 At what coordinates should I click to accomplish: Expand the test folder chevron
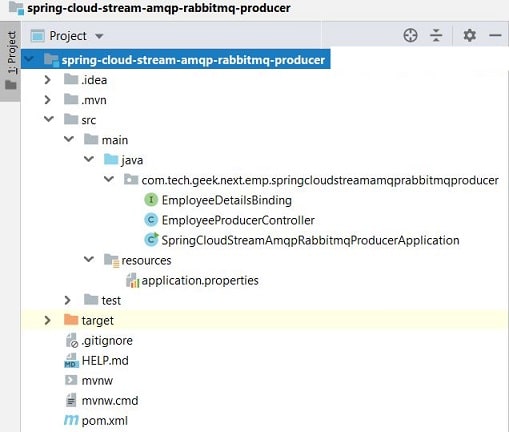pos(68,300)
